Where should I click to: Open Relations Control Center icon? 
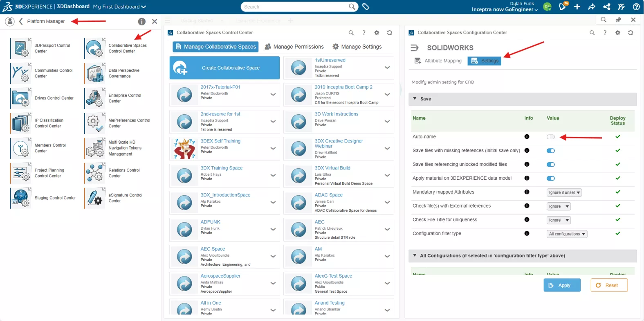point(95,173)
